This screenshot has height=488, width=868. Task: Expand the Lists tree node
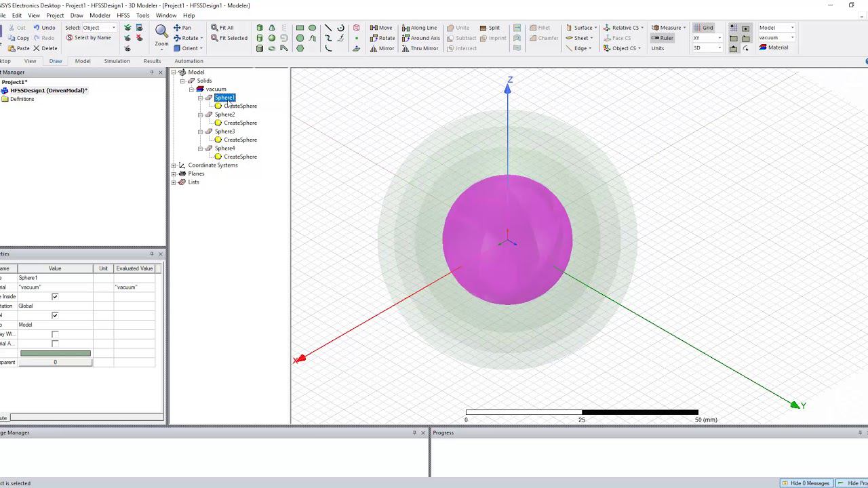(x=174, y=182)
